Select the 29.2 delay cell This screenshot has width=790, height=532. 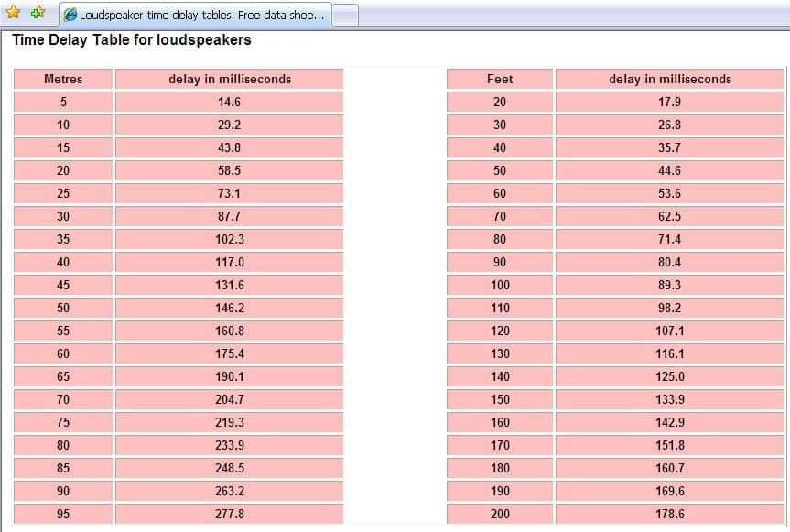(229, 125)
